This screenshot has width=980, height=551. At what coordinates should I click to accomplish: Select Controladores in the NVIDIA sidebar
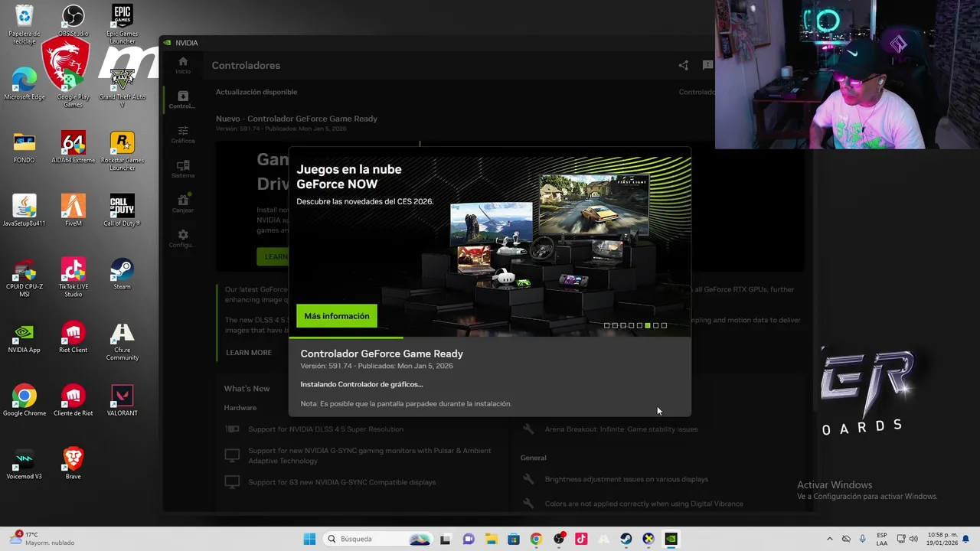(x=182, y=99)
